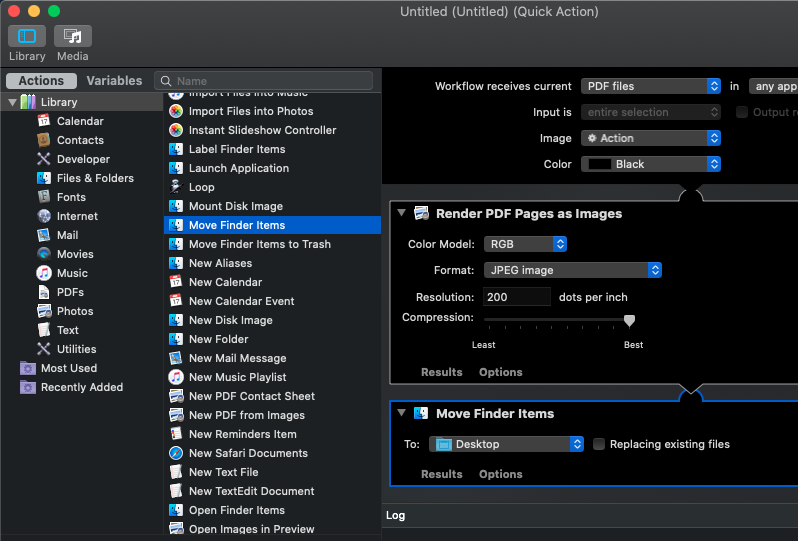798x541 pixels.
Task: Adjust the Compression quality slider thumb
Action: [629, 321]
